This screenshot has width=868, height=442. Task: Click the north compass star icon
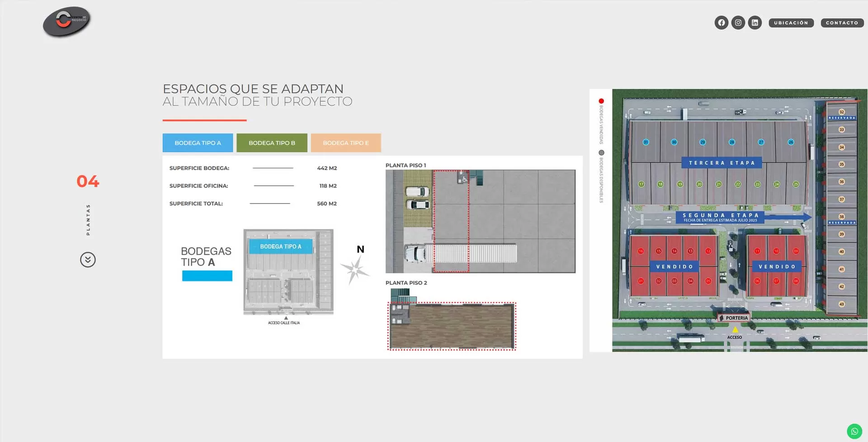(x=355, y=270)
